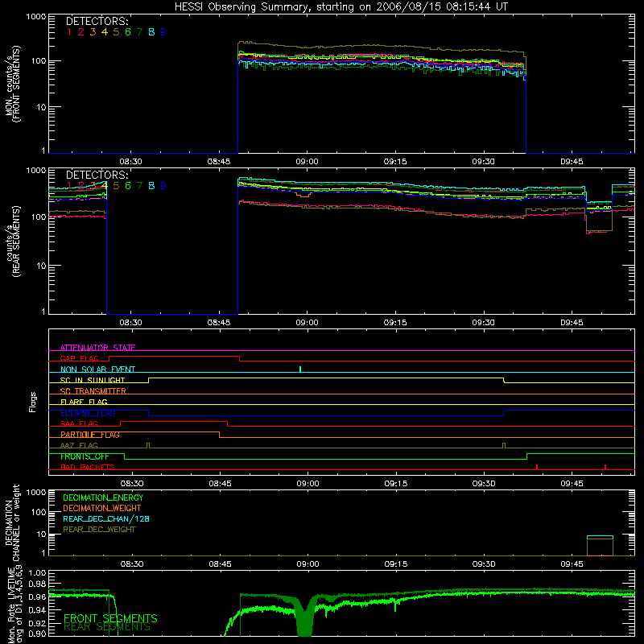The height and width of the screenshot is (644, 644).
Task: Click the livetime dip near 09:00
Action: coord(304,618)
